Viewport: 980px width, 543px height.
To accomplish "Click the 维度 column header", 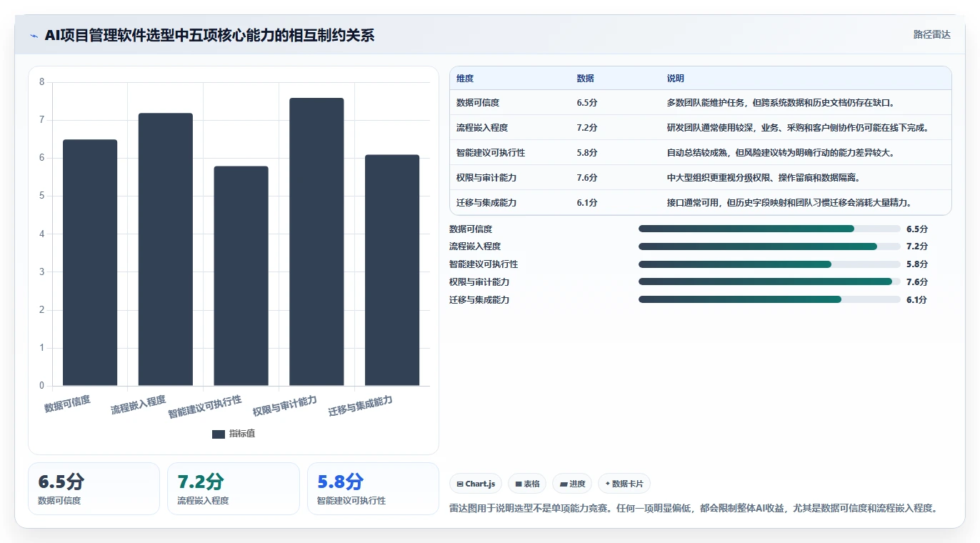I will pos(465,79).
